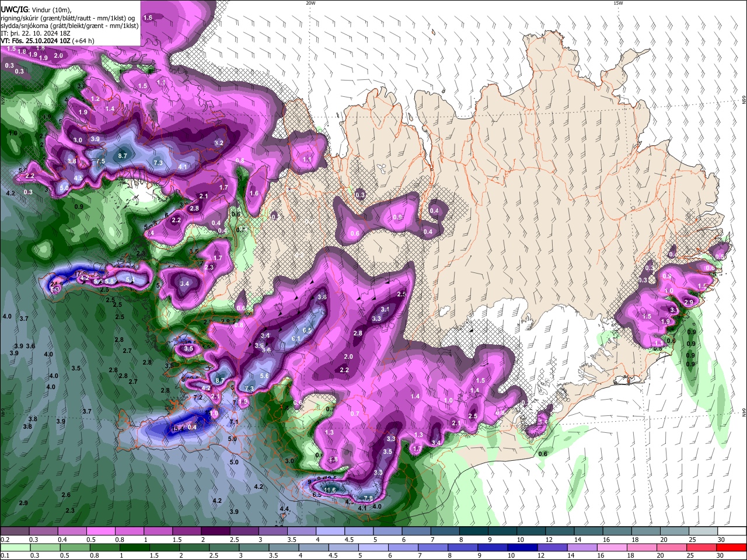This screenshot has height=560, width=747.
Task: Click the 6.1 value on the map
Action: (295, 339)
